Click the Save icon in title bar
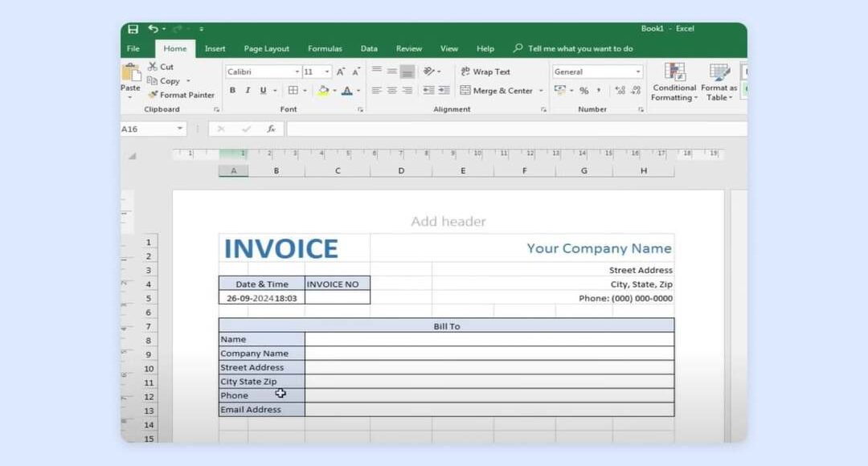The image size is (868, 466). 133,29
